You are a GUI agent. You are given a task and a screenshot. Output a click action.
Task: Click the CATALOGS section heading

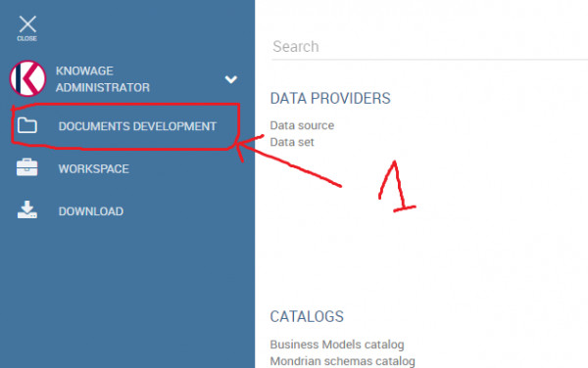click(x=307, y=317)
